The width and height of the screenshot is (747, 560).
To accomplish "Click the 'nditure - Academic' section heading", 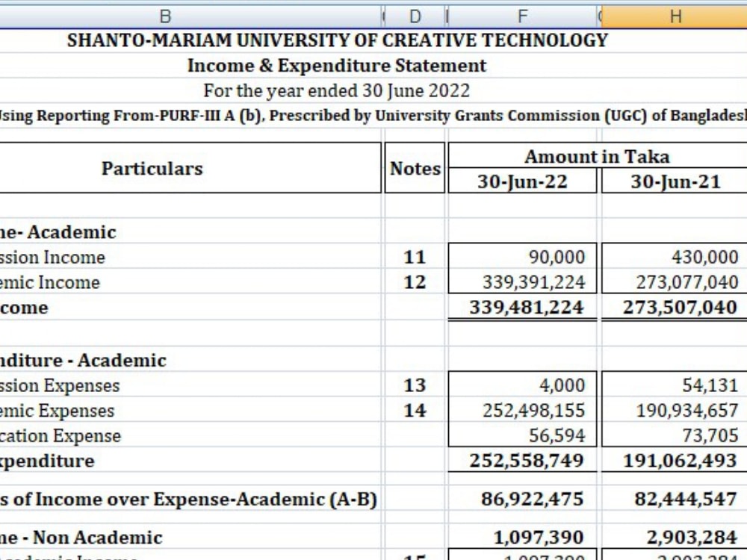I will (x=84, y=361).
